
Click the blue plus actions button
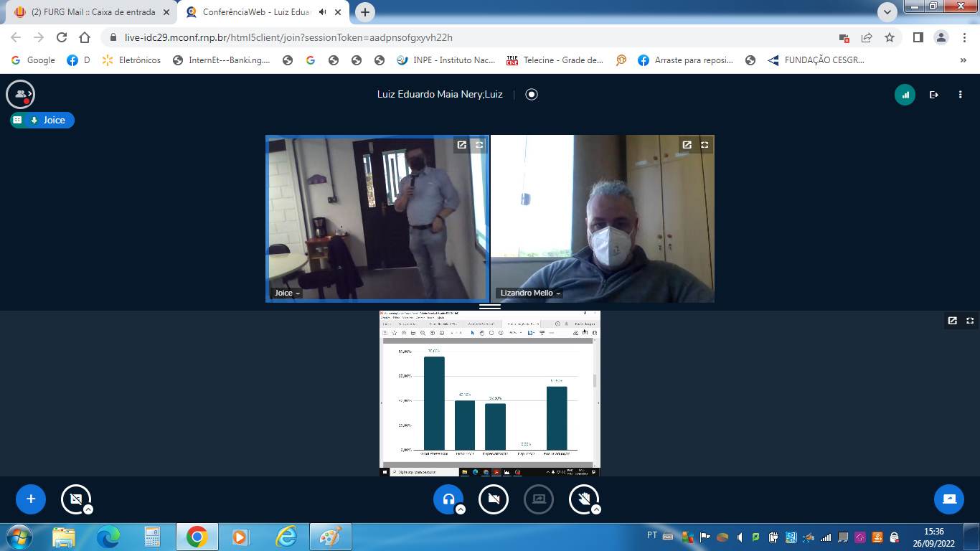click(31, 499)
